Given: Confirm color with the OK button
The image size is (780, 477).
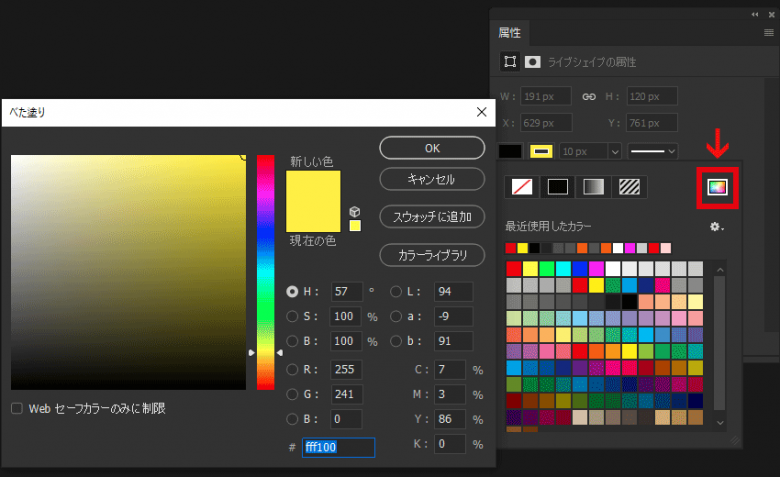Looking at the screenshot, I should tap(432, 148).
